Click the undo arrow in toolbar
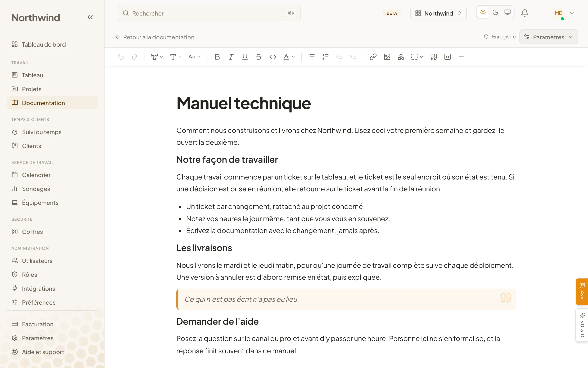The image size is (588, 368). click(121, 57)
